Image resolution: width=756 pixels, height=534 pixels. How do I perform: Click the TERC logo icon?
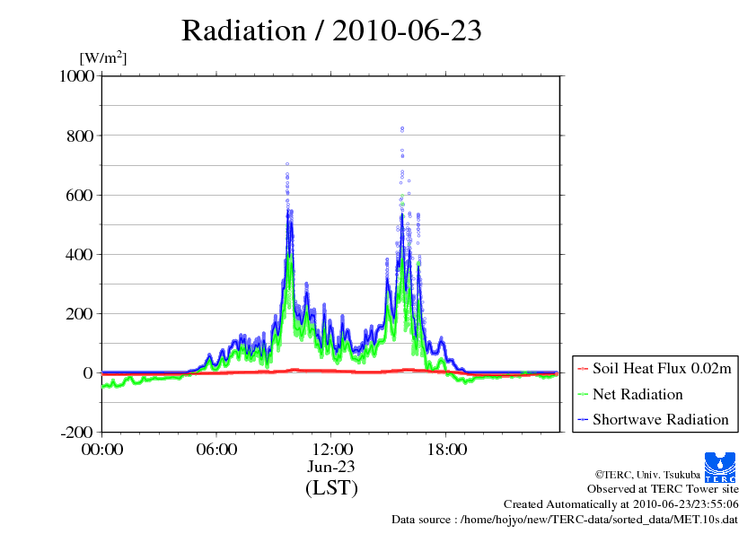720,467
